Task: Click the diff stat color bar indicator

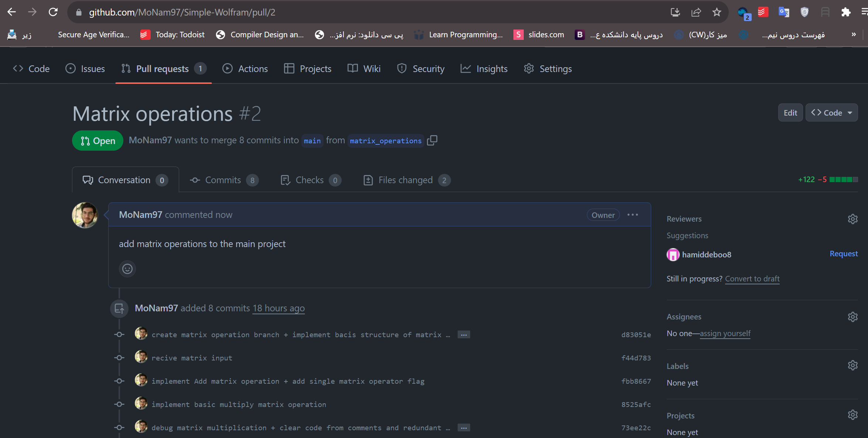Action: click(843, 179)
